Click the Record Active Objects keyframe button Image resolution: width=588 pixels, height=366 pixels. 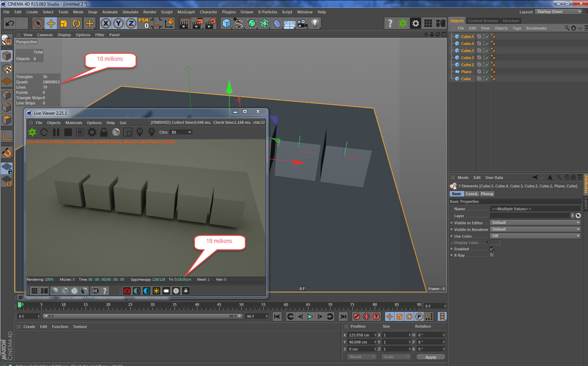click(x=357, y=316)
